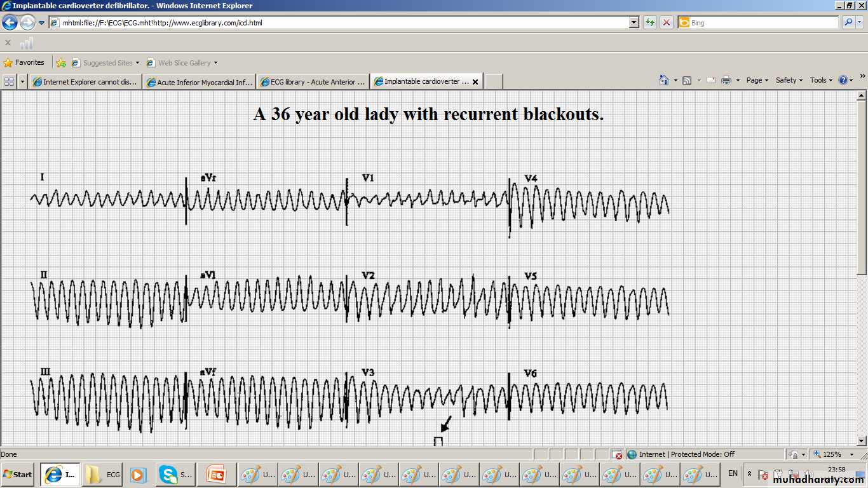Viewport: 868px width, 488px height.
Task: Open the zoom level 125% dropdown
Action: pyautogui.click(x=836, y=454)
